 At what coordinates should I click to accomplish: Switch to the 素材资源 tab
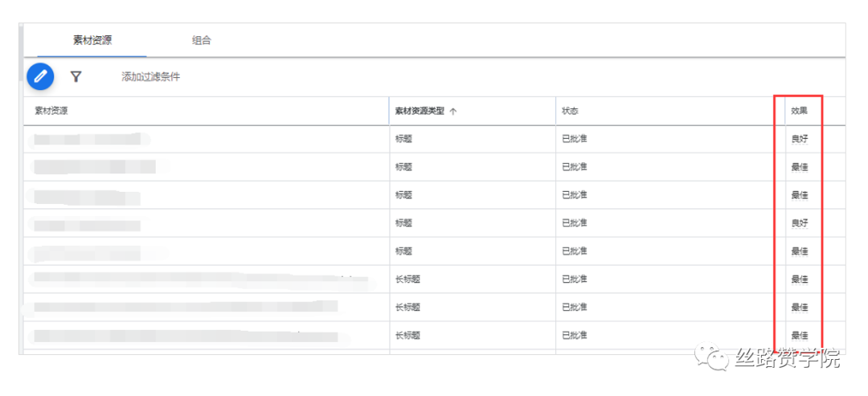pos(92,40)
